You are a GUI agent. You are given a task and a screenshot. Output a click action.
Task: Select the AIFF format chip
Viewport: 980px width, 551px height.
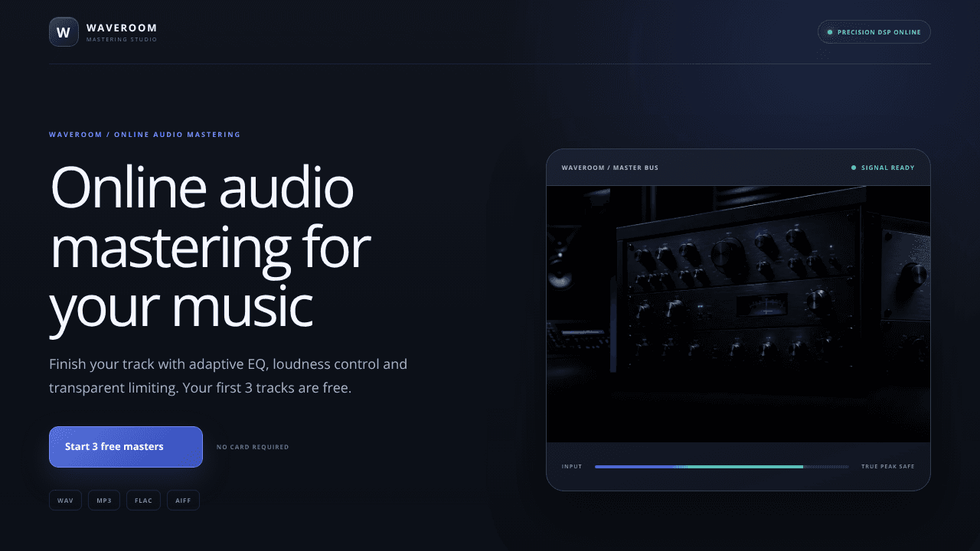click(183, 500)
